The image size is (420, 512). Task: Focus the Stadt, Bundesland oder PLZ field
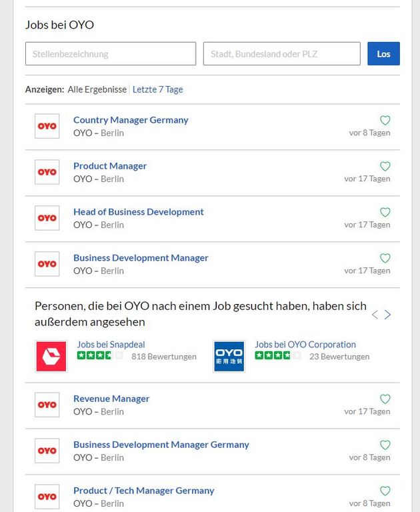click(281, 54)
